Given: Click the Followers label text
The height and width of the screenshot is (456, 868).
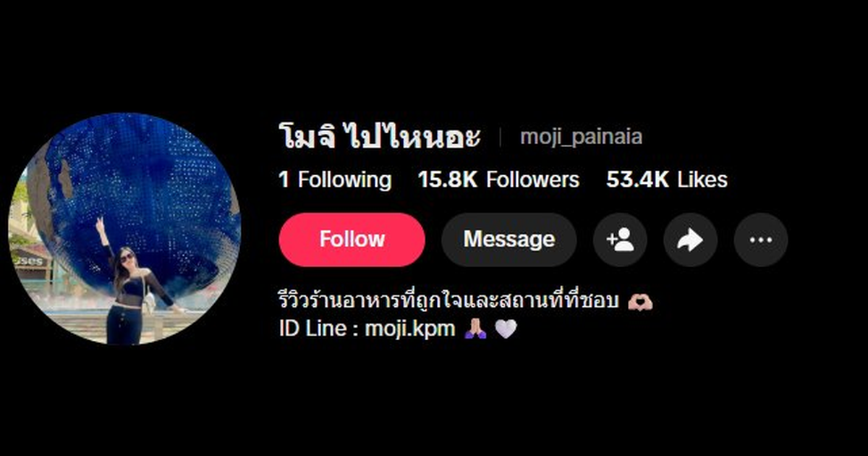Looking at the screenshot, I should [x=533, y=180].
